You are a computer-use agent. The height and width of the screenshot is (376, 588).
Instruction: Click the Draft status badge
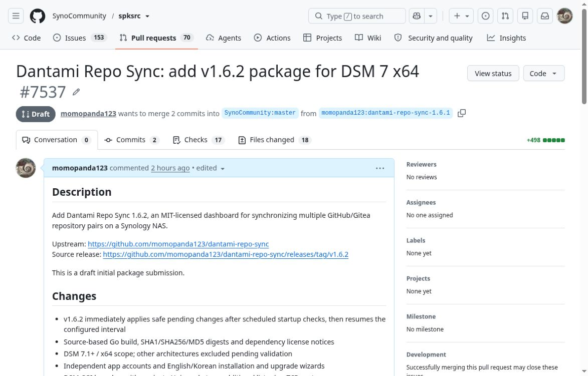pos(36,114)
